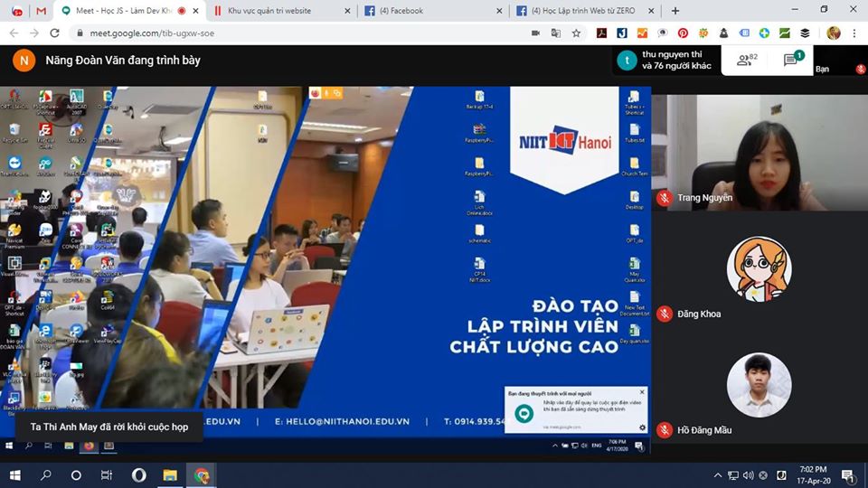Open the Pinterest save extension

684,33
